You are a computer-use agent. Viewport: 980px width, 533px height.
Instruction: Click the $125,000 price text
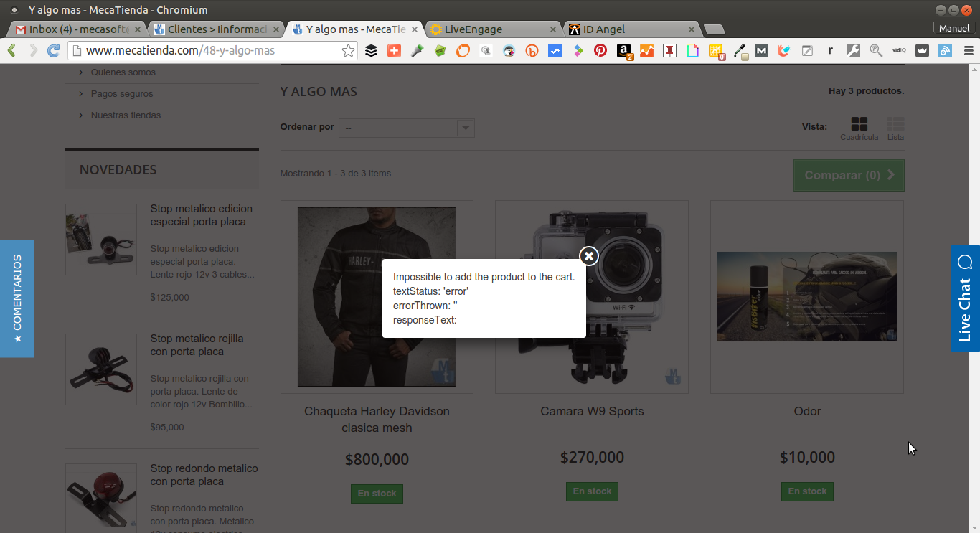(170, 297)
